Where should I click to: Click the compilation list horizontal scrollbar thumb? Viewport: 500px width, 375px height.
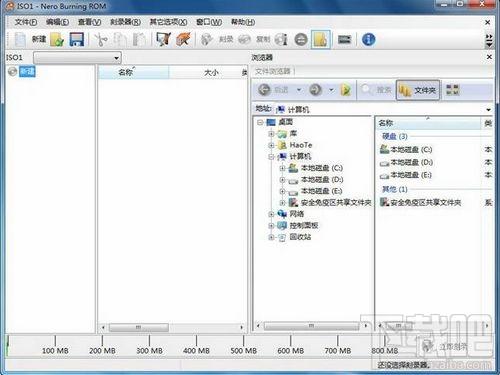pyautogui.click(x=139, y=327)
